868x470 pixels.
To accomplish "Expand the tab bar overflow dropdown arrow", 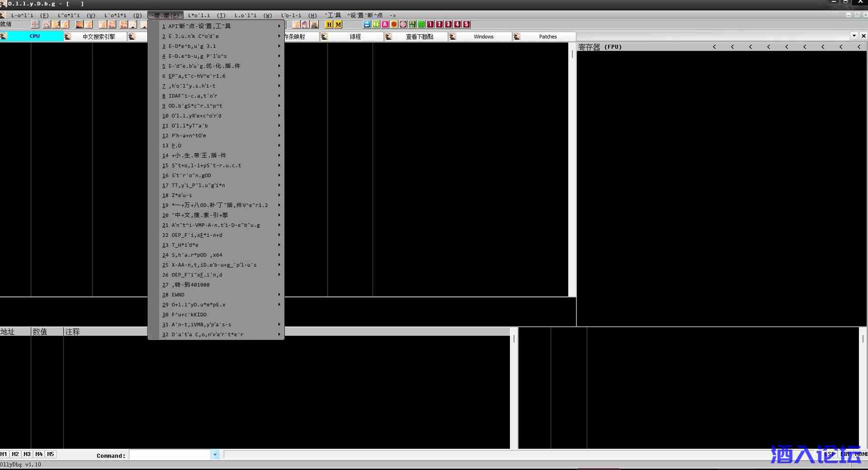I will click(854, 36).
